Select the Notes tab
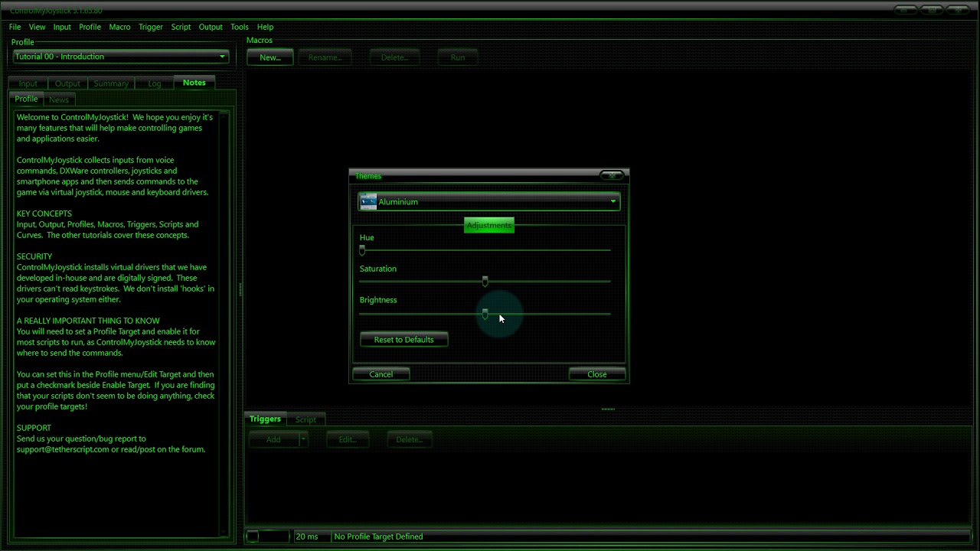 click(x=194, y=83)
